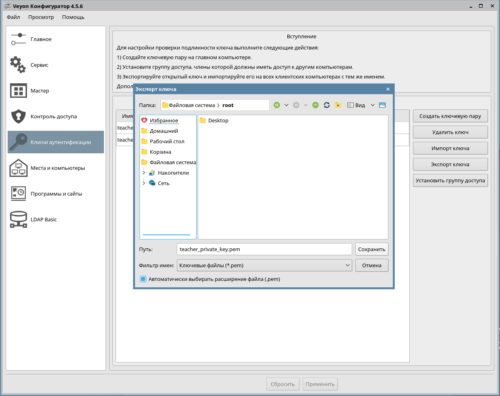Click Импорт ключа button
This screenshot has width=500, height=396.
[450, 148]
